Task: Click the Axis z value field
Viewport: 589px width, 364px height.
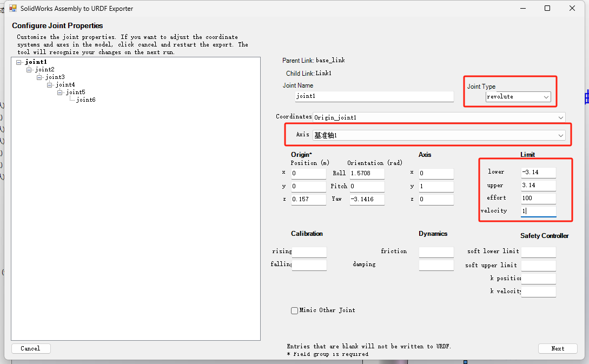Action: pos(436,200)
